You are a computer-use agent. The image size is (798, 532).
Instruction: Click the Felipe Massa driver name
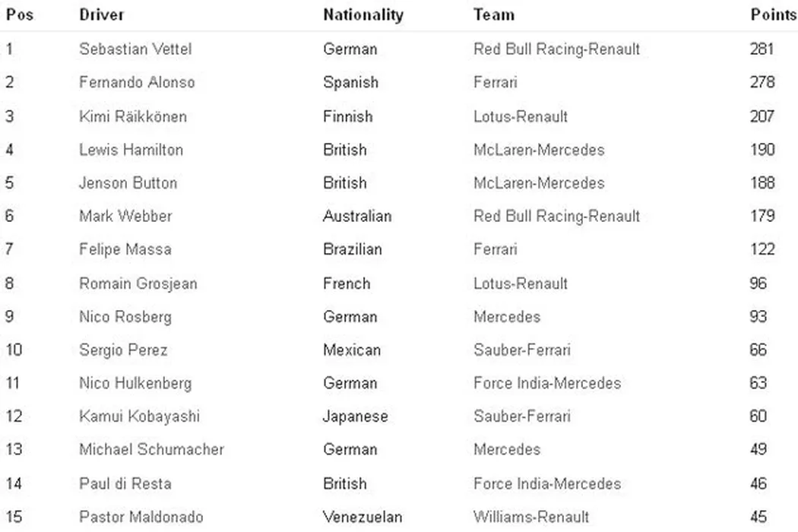pos(125,249)
